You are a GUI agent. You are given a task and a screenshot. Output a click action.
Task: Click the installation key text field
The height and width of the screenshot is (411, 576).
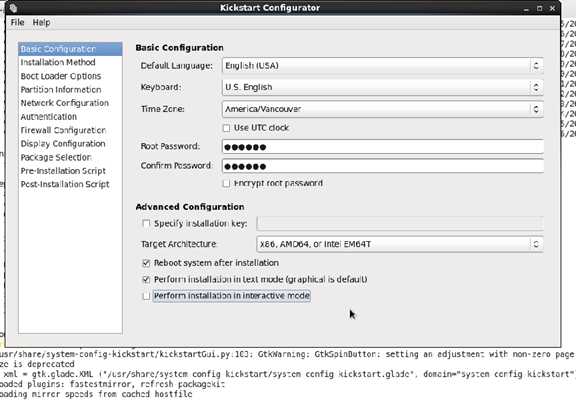(x=400, y=223)
